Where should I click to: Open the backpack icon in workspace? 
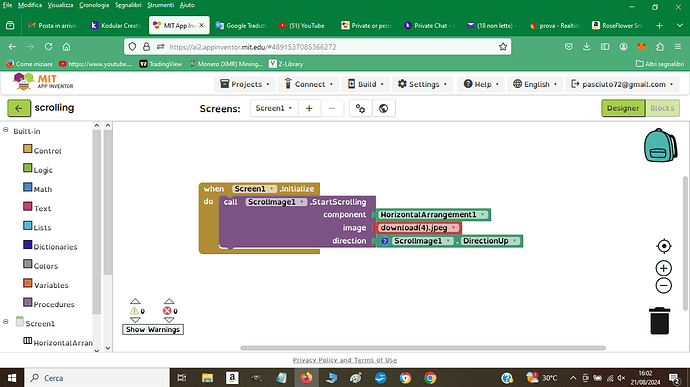pos(660,145)
